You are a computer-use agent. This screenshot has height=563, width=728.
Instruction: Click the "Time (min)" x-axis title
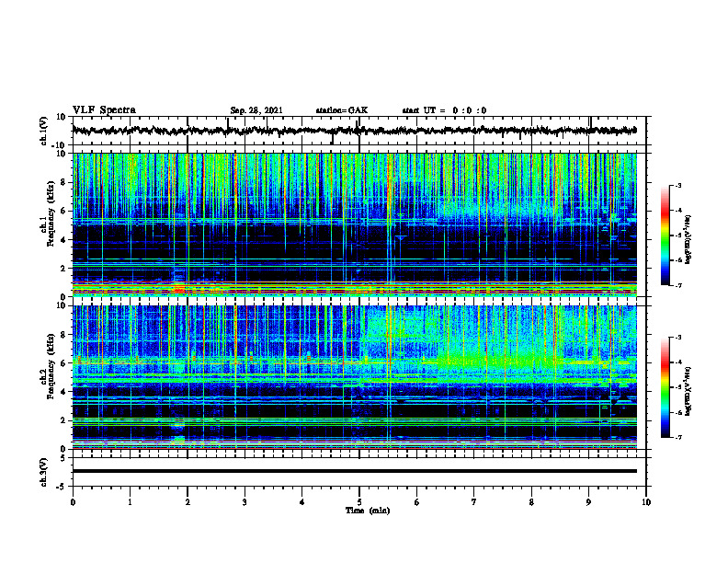click(x=368, y=511)
